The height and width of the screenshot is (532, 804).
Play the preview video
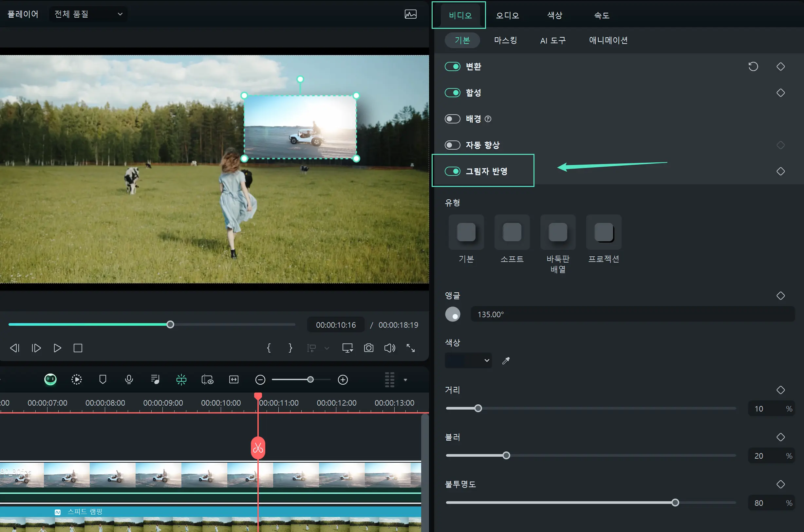[57, 348]
